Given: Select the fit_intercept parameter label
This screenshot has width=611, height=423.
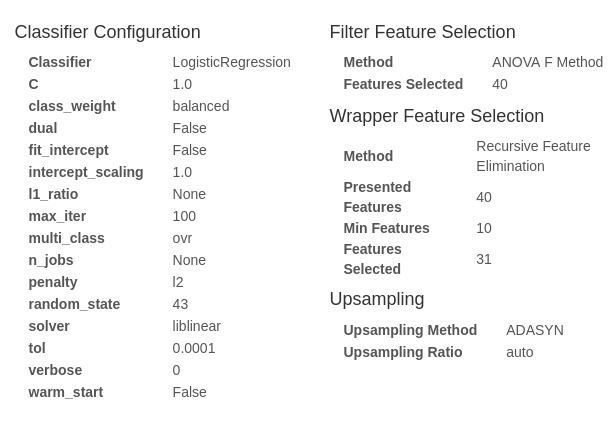Looking at the screenshot, I should click(68, 150).
